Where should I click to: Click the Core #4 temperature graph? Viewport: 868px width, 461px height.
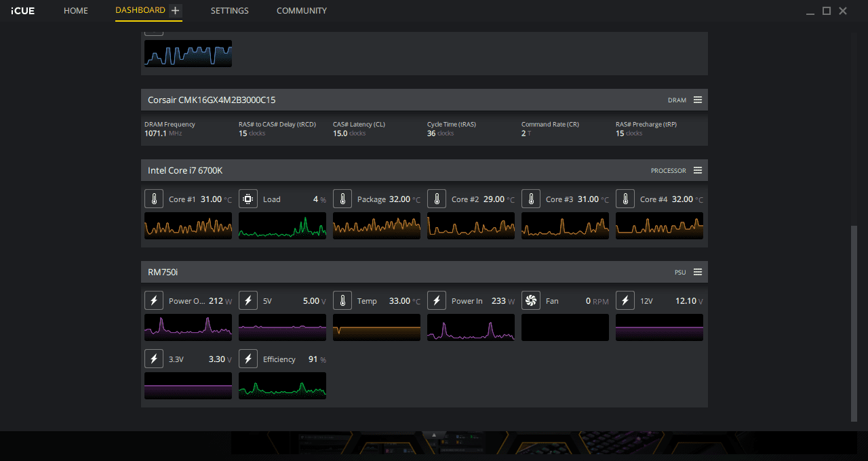tap(659, 226)
